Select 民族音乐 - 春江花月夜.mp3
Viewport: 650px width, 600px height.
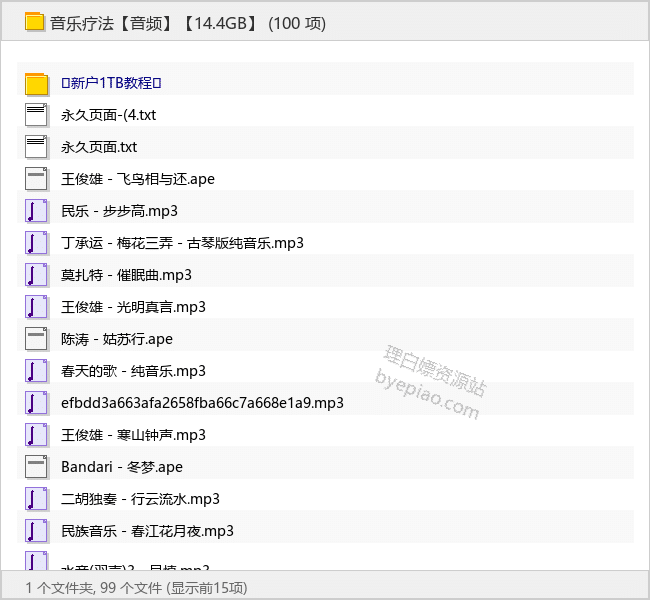click(148, 531)
